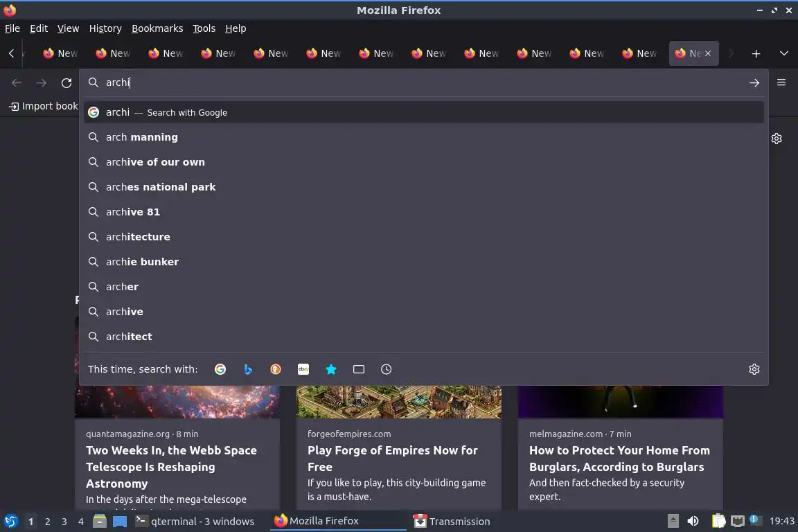
Task: Search this time in Bookmarks star
Action: pyautogui.click(x=331, y=369)
